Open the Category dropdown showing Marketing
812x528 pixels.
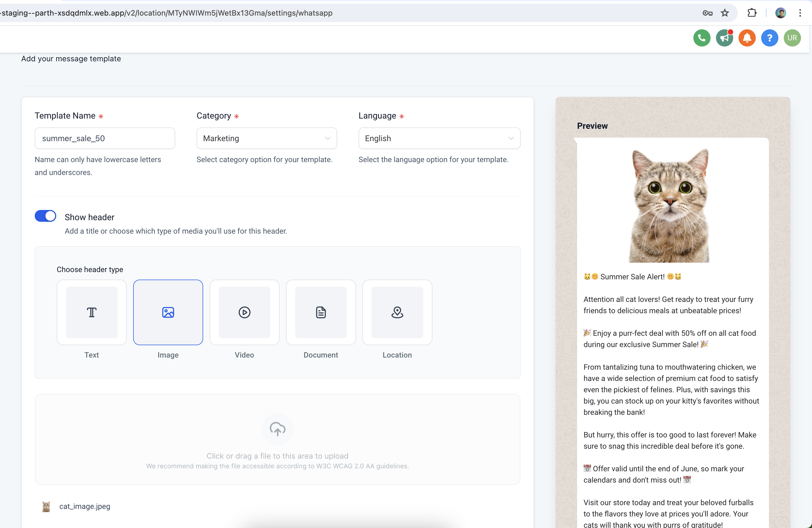click(266, 138)
